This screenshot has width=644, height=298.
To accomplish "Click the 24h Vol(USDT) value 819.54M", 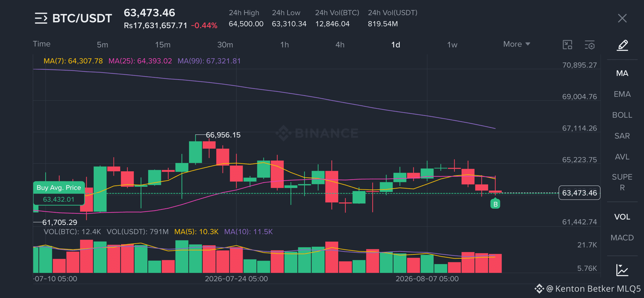I will [383, 24].
